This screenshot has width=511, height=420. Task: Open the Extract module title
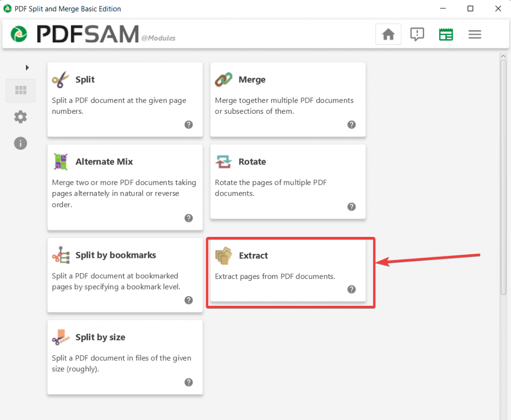(x=254, y=255)
